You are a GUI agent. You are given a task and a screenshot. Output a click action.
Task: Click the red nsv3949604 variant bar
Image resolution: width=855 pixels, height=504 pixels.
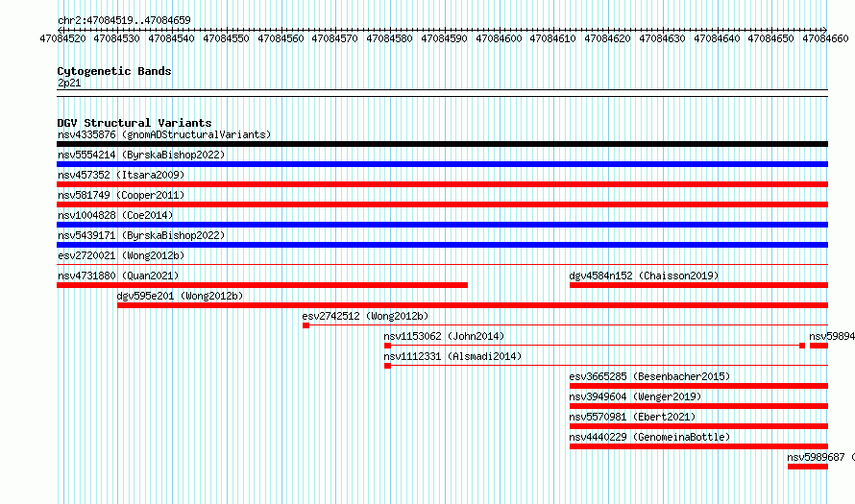click(x=699, y=406)
